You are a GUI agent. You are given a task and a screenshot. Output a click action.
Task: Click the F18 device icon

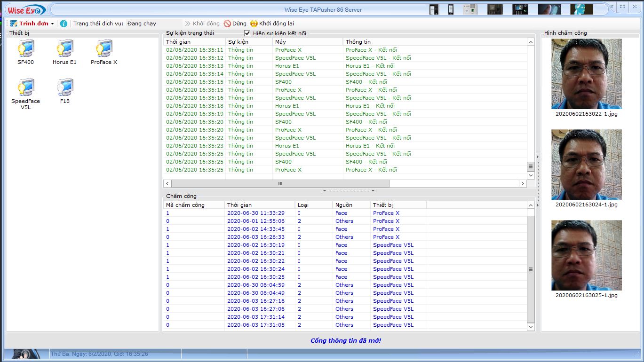64,88
